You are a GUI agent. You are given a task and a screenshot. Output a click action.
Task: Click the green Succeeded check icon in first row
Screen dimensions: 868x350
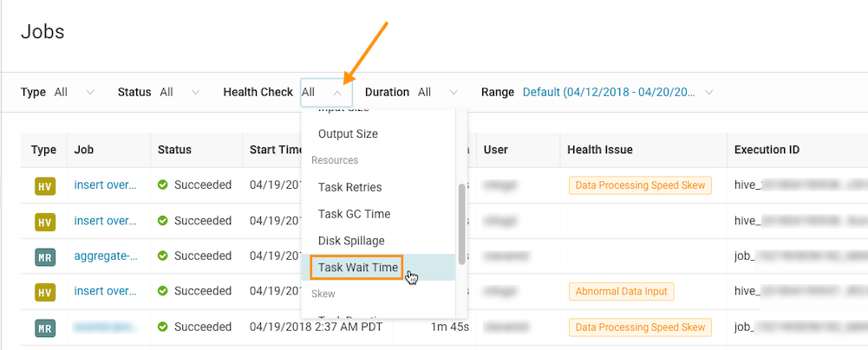[163, 185]
